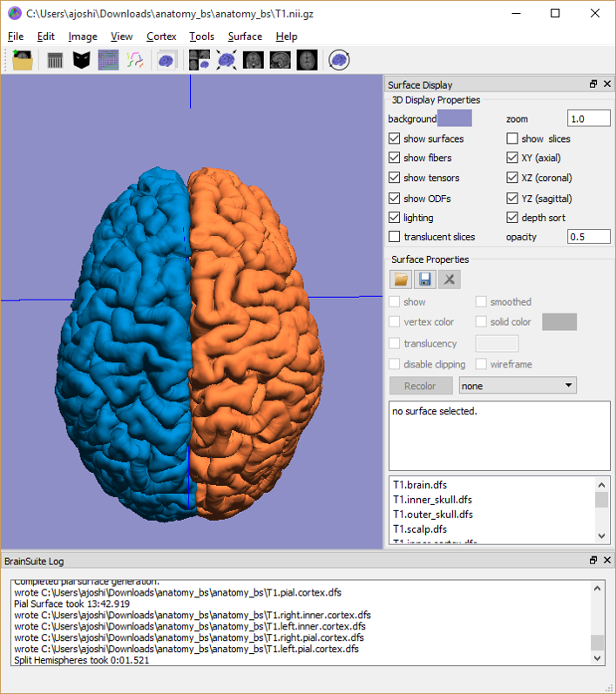
Task: Select T1.inner_skull.dfs in surface list
Action: [432, 500]
